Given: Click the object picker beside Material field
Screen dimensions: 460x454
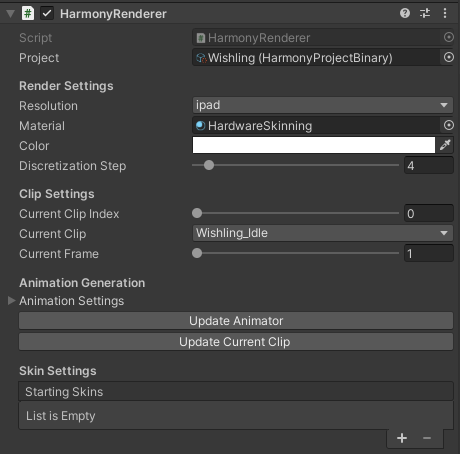Looking at the screenshot, I should click(449, 125).
